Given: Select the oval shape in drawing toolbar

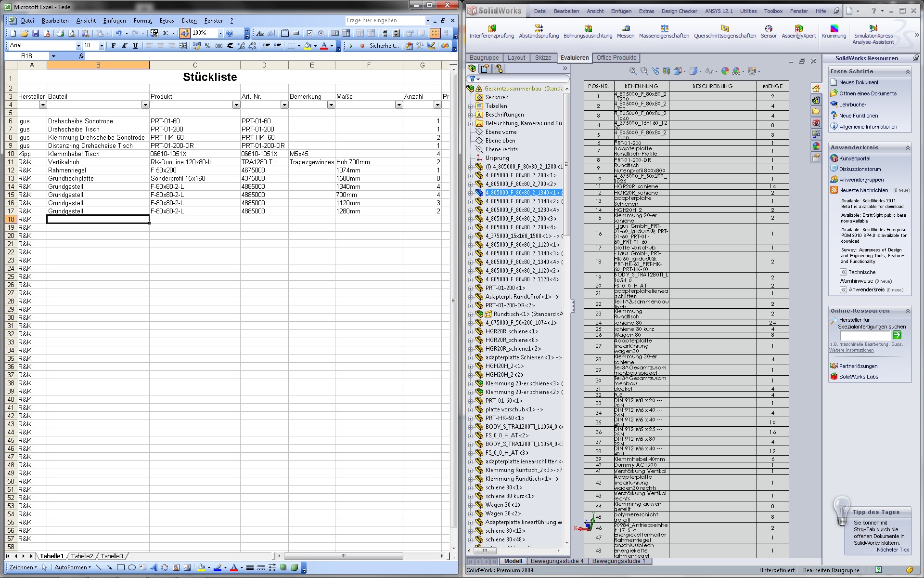Looking at the screenshot, I should pos(132,567).
